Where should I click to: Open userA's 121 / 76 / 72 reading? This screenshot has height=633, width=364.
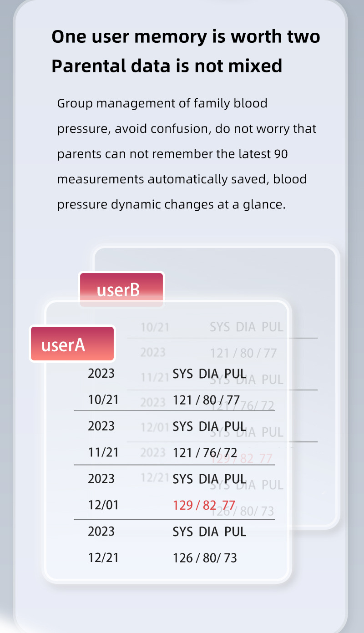205,452
